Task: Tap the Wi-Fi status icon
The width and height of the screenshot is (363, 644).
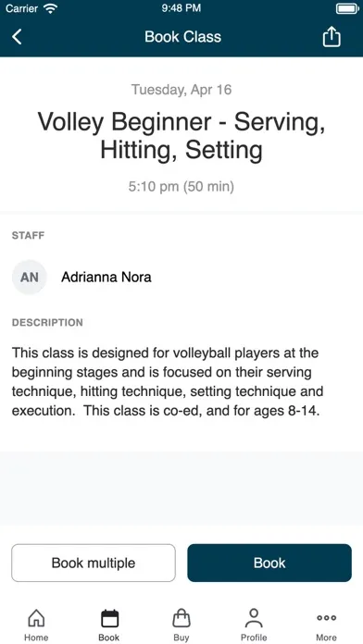Action: pos(51,8)
